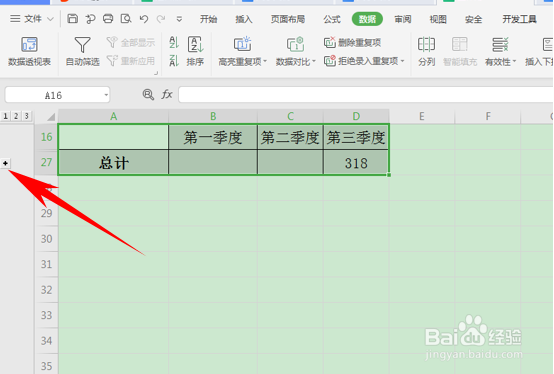Click the 删除重复项 button

click(x=353, y=43)
